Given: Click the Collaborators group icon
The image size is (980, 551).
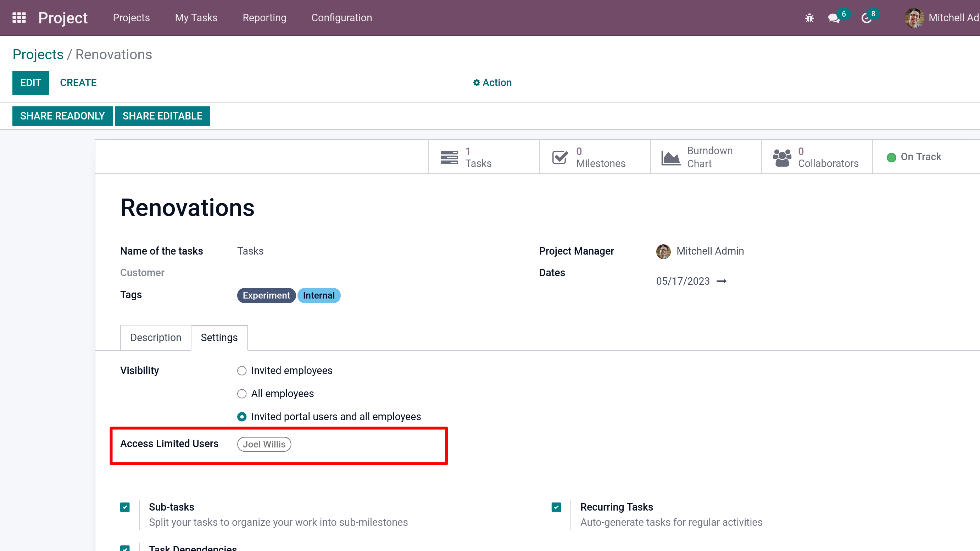Looking at the screenshot, I should (782, 157).
